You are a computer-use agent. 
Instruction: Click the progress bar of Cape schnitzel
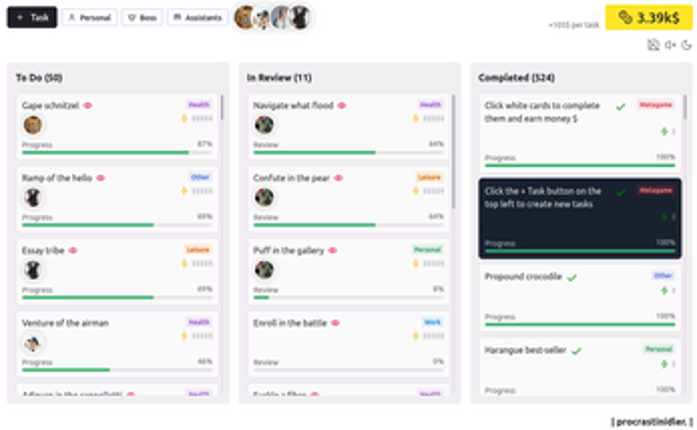click(x=117, y=153)
